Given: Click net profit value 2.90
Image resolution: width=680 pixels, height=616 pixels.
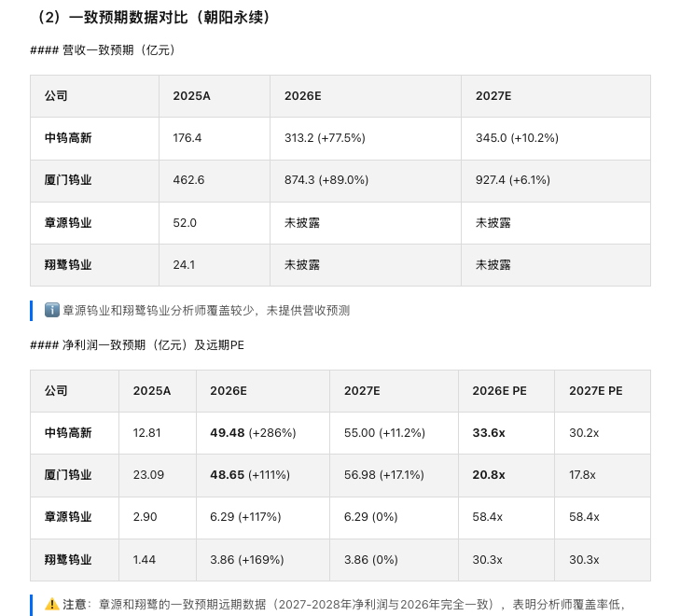Looking at the screenshot, I should [145, 517].
